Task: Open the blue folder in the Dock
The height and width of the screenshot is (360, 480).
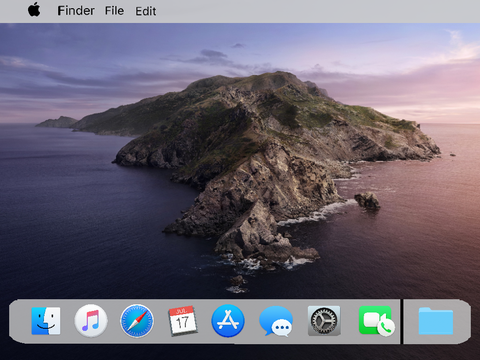Action: click(x=436, y=321)
